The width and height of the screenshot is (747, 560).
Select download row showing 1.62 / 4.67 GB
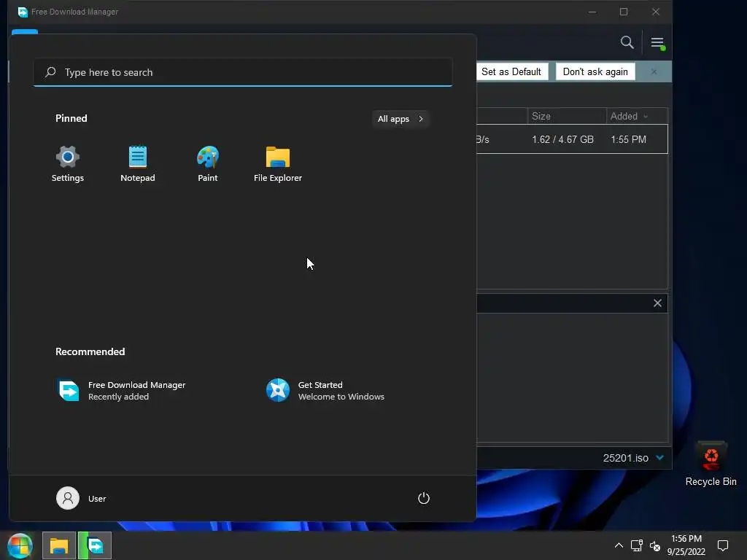(572, 139)
